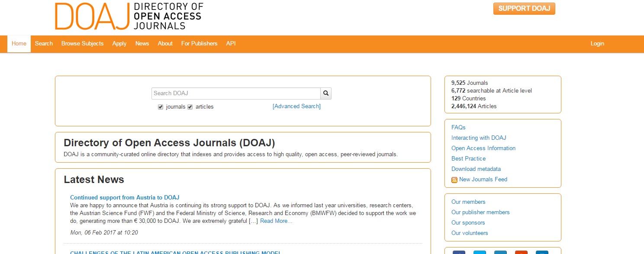The width and height of the screenshot is (644, 254).
Task: Go to the For Publishers page
Action: tap(199, 44)
